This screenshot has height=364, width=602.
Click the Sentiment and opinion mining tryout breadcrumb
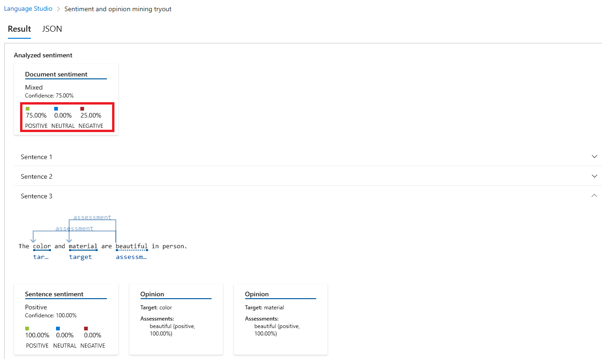118,9
